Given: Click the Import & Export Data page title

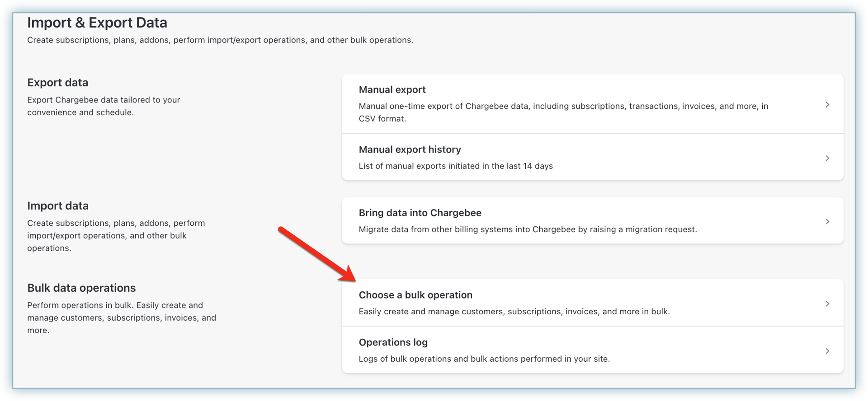Looking at the screenshot, I should tap(97, 23).
